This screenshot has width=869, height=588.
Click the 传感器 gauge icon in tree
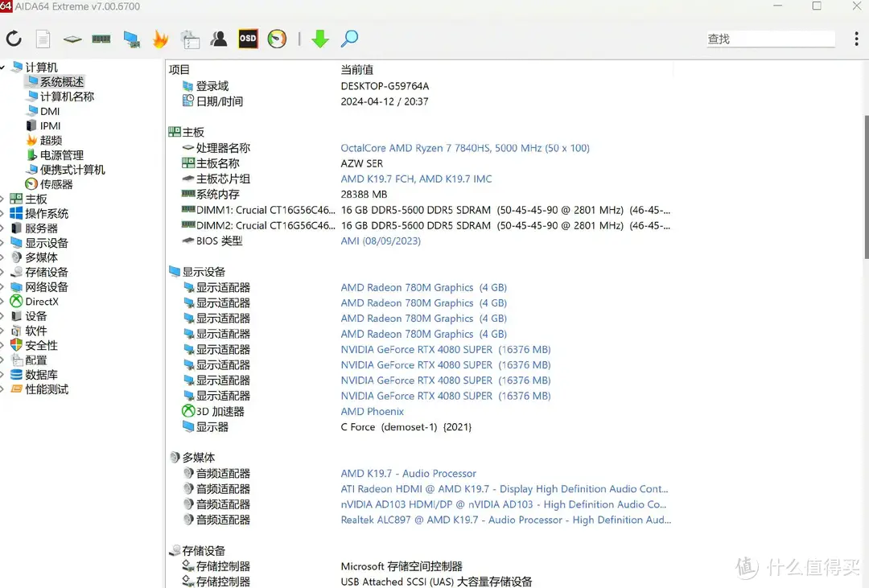(31, 184)
